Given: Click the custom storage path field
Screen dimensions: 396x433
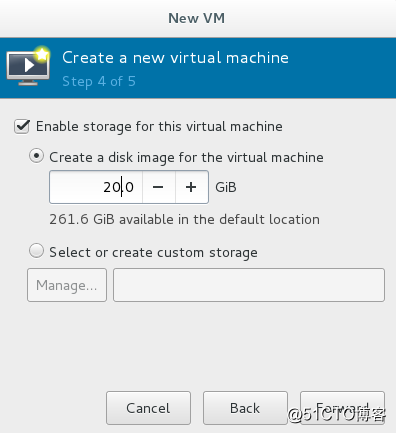Looking at the screenshot, I should [x=249, y=285].
